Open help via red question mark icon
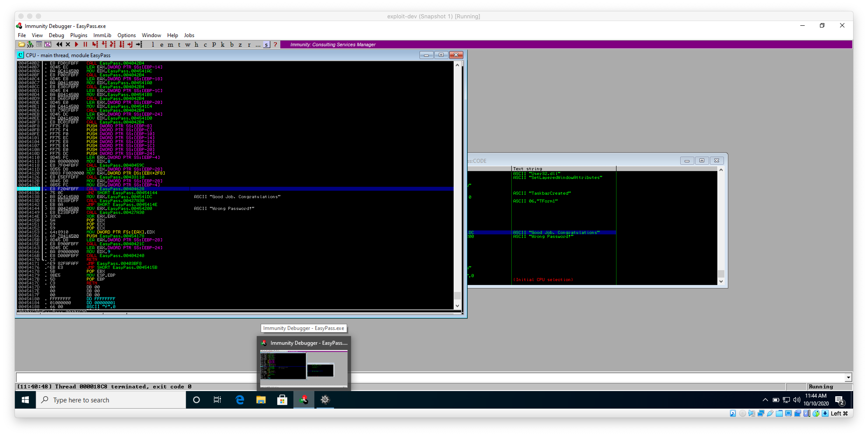This screenshot has height=436, width=868. click(275, 45)
